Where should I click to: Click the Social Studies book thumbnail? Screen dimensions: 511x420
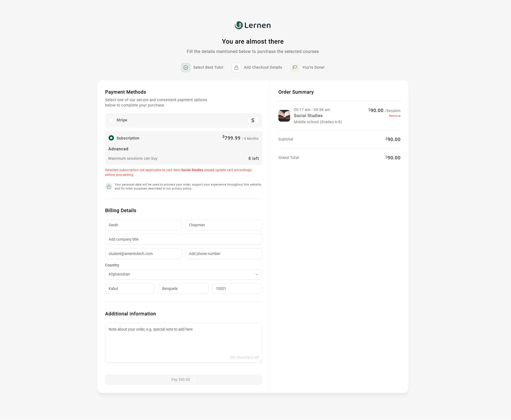tap(284, 116)
